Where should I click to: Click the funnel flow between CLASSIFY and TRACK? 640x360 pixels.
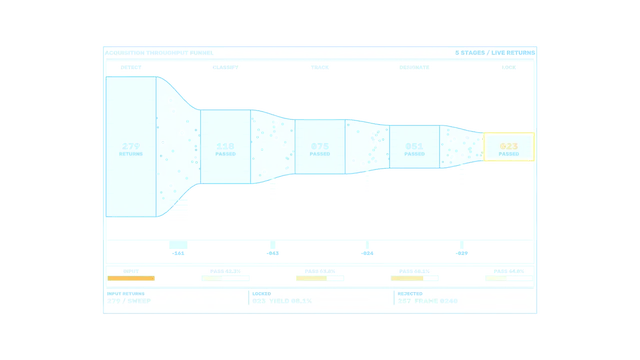point(273,147)
